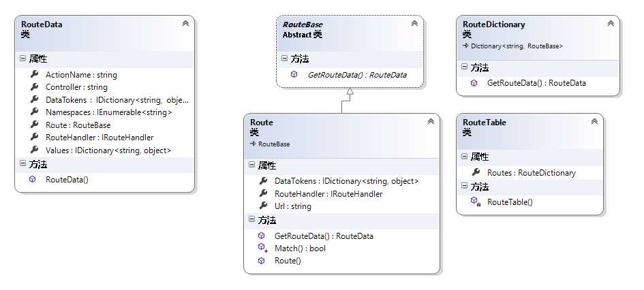
Task: Collapse the 属性 section in RouteData
Action: coord(23,59)
